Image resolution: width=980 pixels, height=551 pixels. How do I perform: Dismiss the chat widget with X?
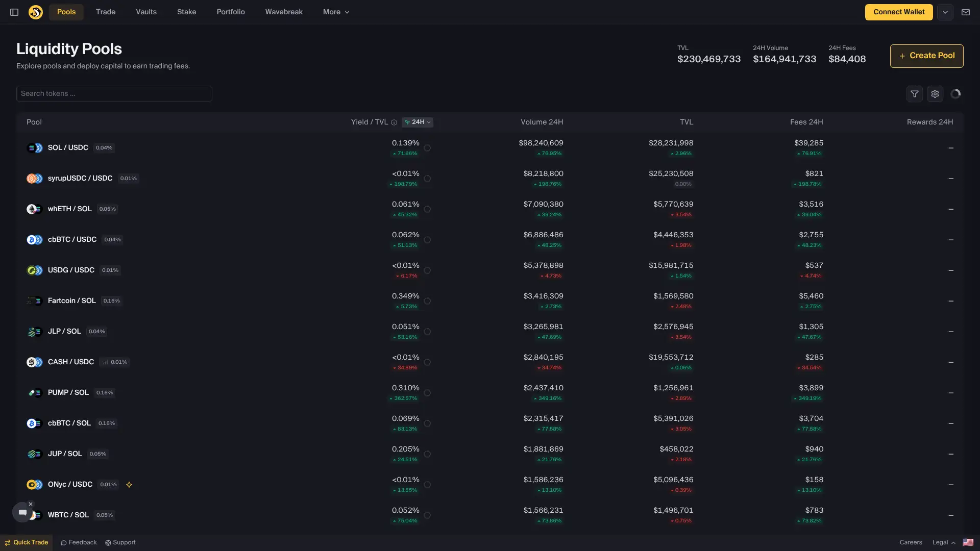click(31, 504)
